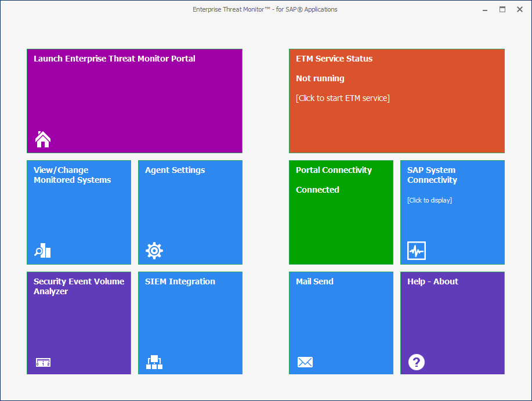The height and width of the screenshot is (401, 532).
Task: Open the SIEM Integration tile label
Action: (x=180, y=281)
